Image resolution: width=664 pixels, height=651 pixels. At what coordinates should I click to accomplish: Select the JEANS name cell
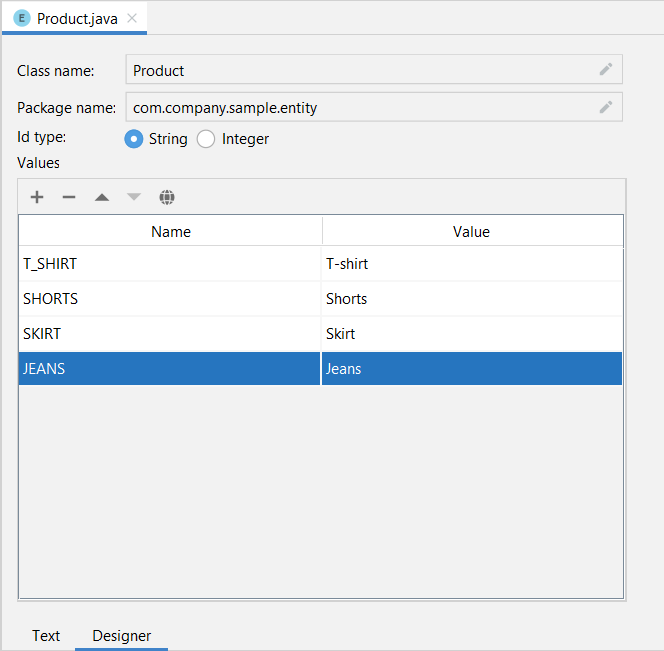point(169,368)
